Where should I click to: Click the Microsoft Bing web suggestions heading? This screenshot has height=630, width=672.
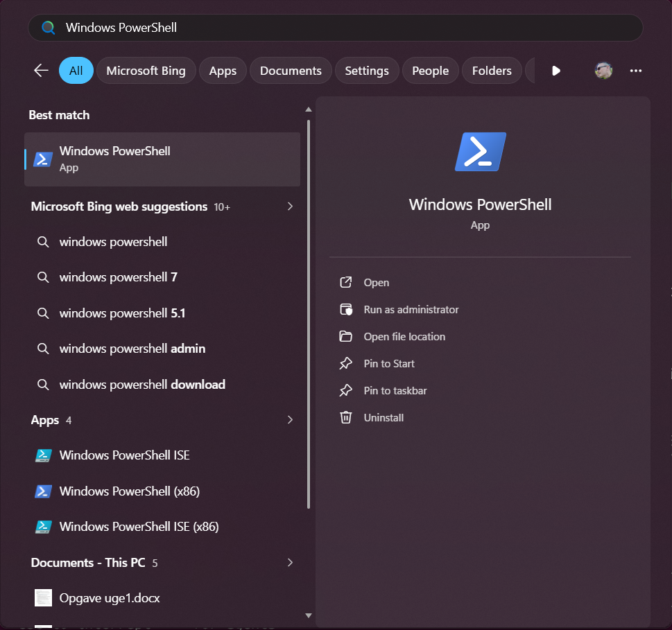coord(119,207)
